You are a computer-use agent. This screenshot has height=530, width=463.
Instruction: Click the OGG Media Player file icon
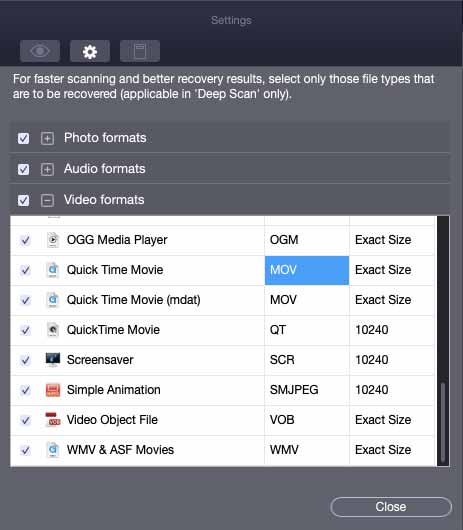click(53, 240)
